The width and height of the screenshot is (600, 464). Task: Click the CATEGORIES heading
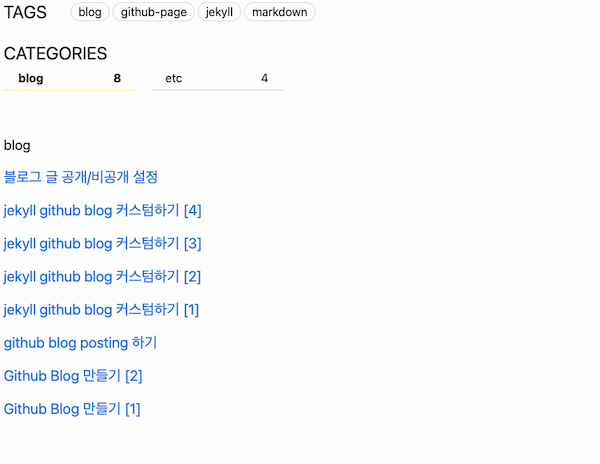tap(55, 53)
